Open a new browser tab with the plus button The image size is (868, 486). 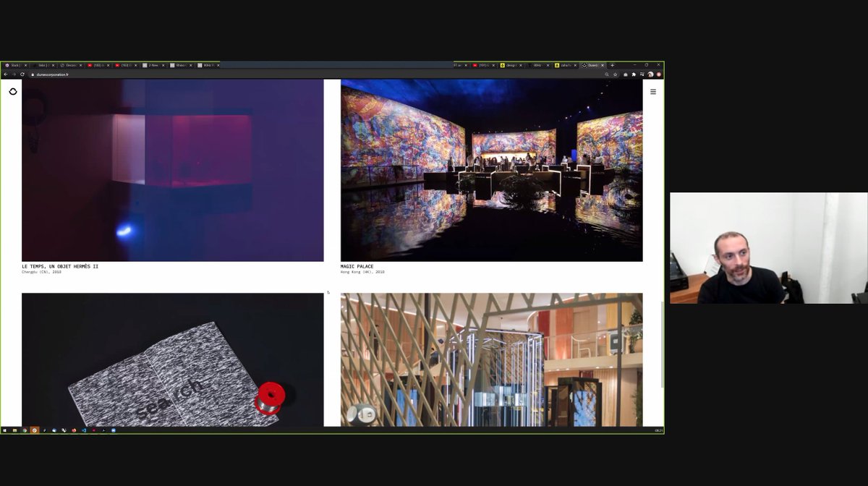pyautogui.click(x=613, y=65)
